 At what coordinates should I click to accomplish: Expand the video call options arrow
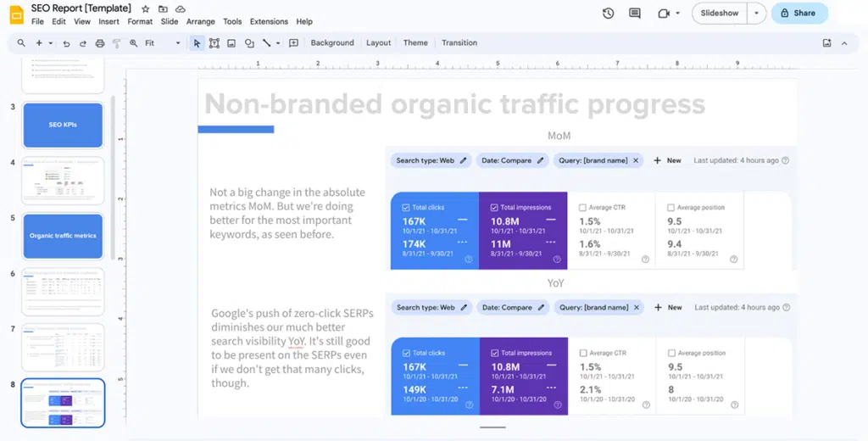tap(677, 14)
